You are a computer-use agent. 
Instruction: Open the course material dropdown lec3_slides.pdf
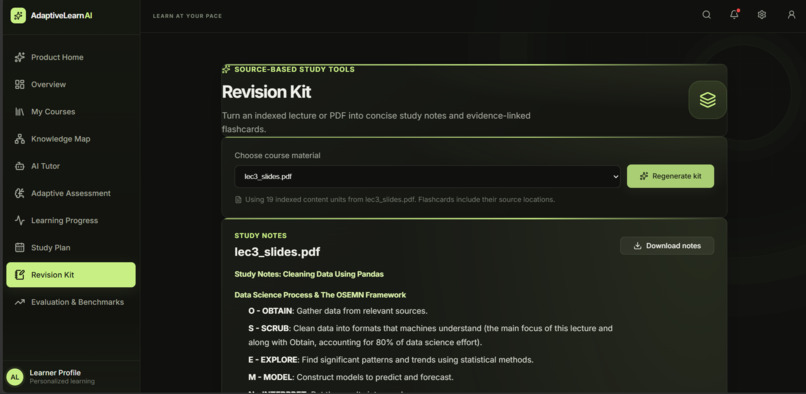427,176
